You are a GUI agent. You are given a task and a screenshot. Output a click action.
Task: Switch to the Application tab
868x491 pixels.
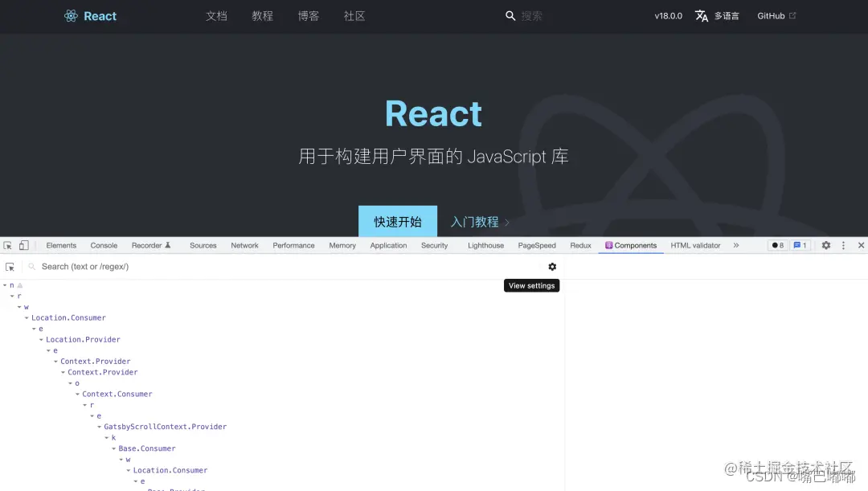(x=389, y=245)
